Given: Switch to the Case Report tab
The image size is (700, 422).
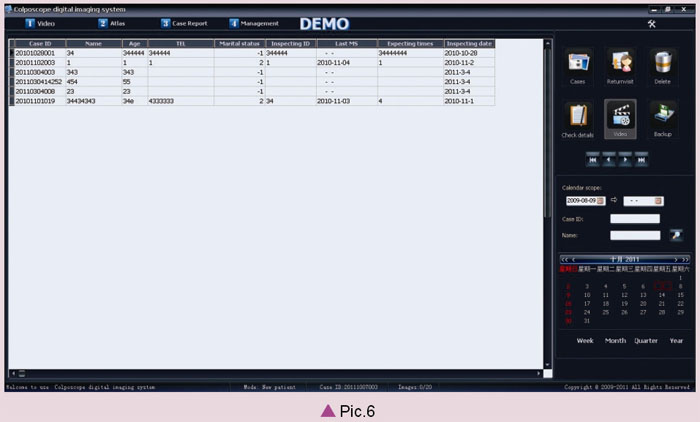Looking at the screenshot, I should pos(184,23).
